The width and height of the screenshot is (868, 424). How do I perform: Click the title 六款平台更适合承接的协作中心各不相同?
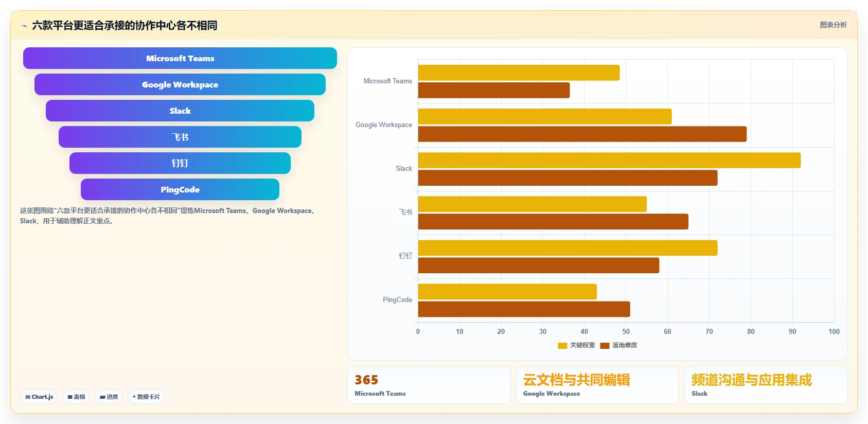[125, 25]
